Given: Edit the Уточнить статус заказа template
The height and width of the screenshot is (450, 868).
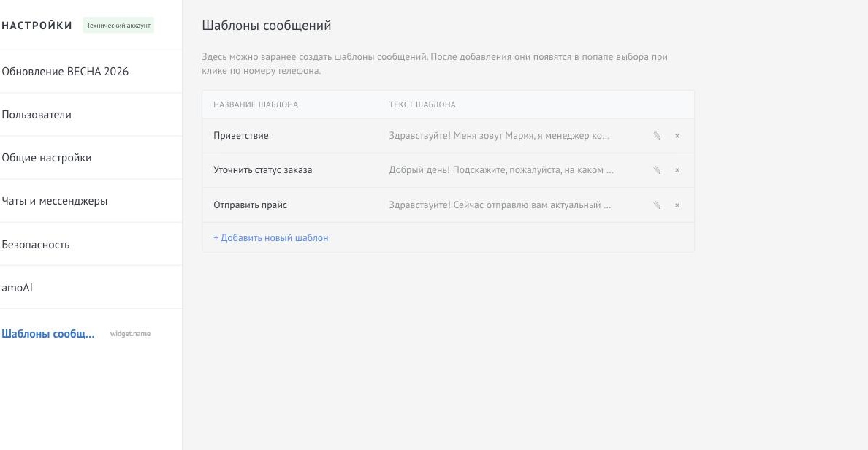Looking at the screenshot, I should click(657, 170).
